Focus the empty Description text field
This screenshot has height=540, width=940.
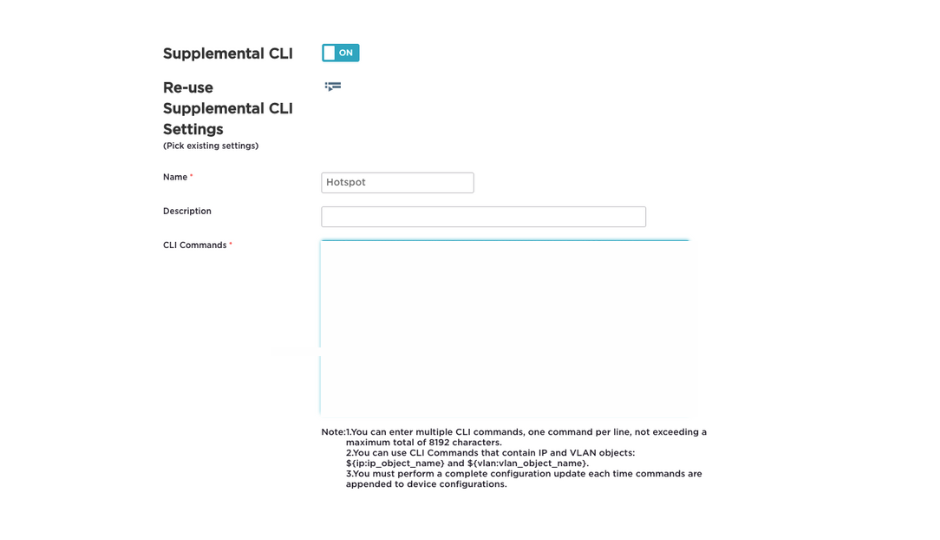483,217
